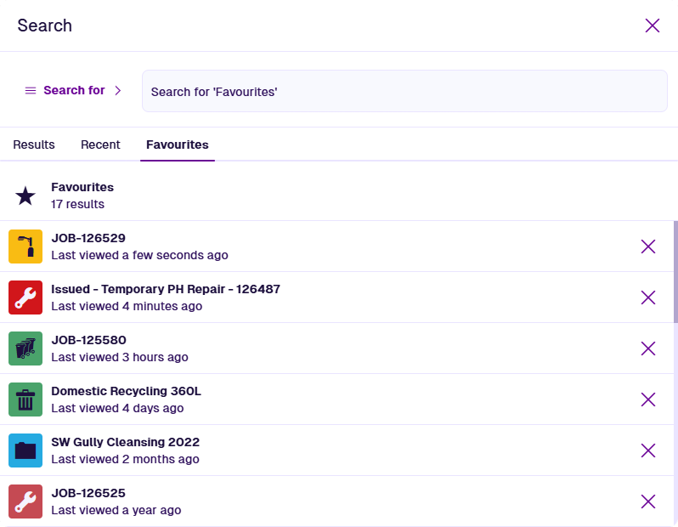Expand the Search for chevron arrow

point(118,90)
